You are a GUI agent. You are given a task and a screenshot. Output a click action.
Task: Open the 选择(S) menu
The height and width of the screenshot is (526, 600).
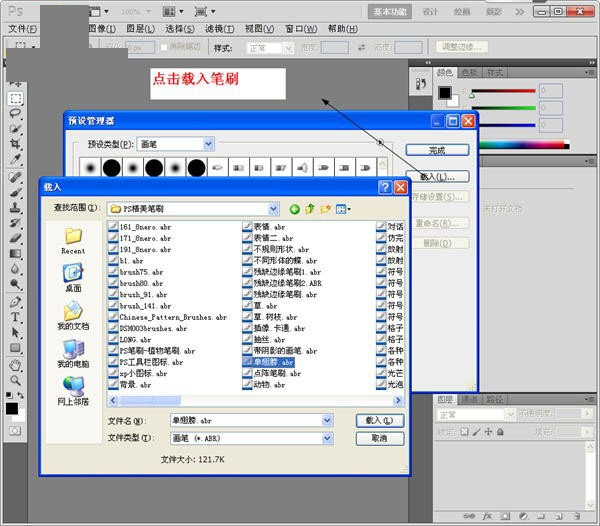(x=180, y=29)
